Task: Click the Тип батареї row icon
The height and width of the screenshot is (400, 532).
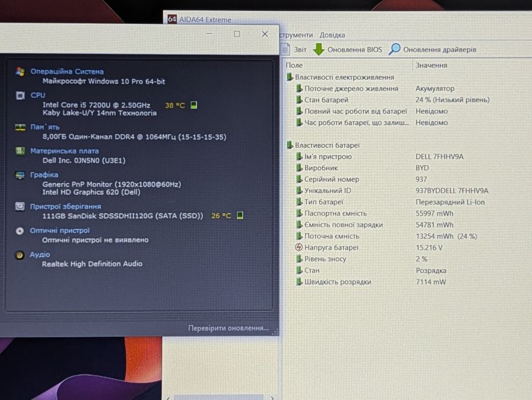Action: (x=299, y=202)
